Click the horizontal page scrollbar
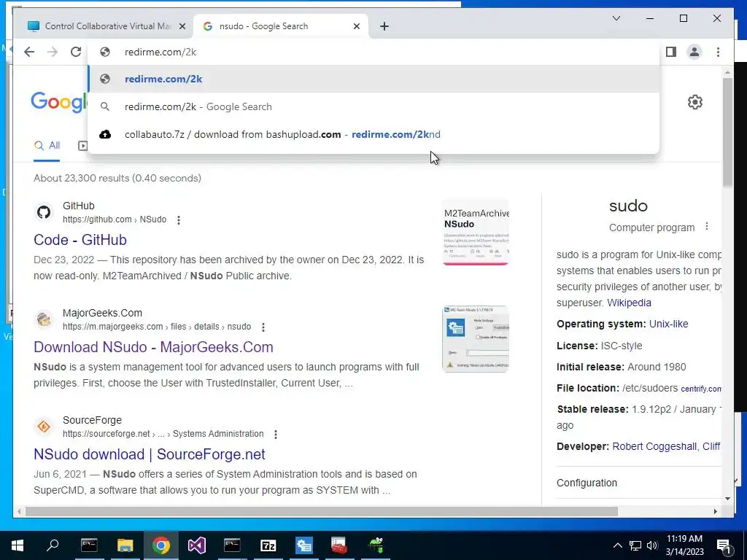This screenshot has width=747, height=560. 322,511
